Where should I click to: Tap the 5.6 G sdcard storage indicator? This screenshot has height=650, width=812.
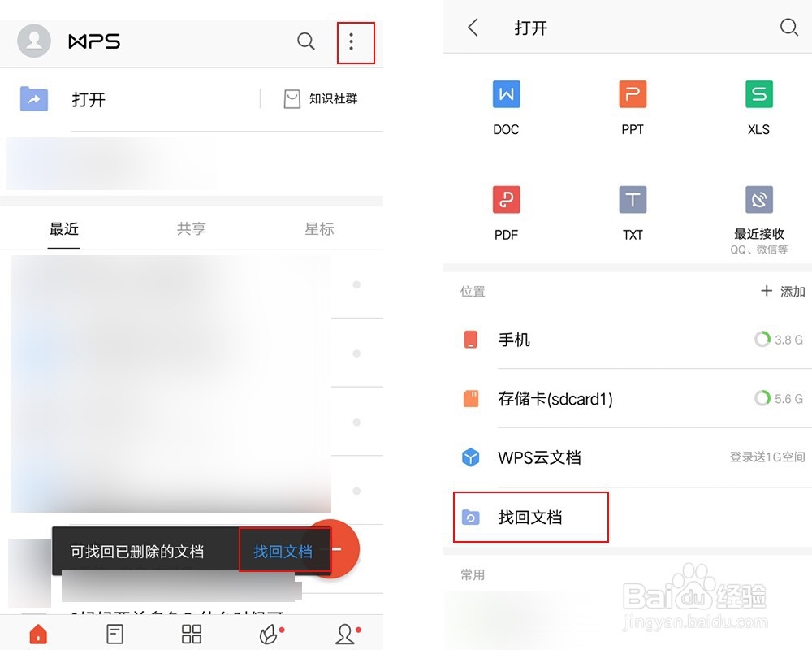pos(779,399)
